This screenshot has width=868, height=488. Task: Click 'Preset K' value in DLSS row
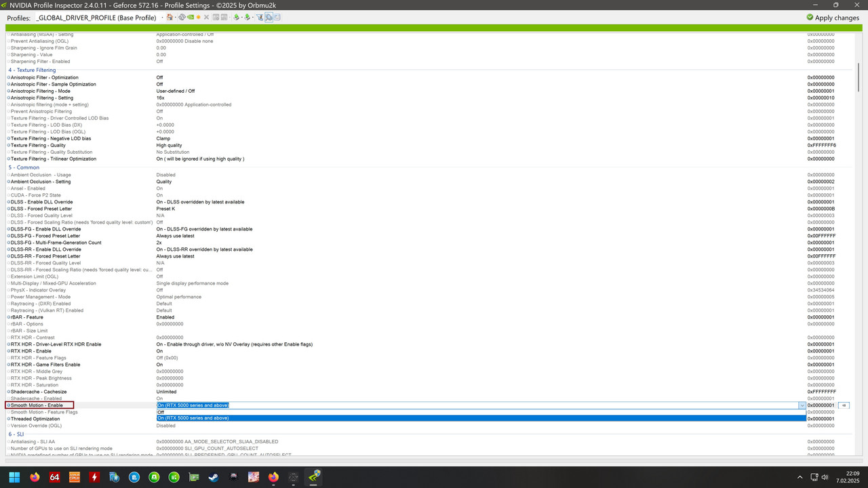point(165,209)
